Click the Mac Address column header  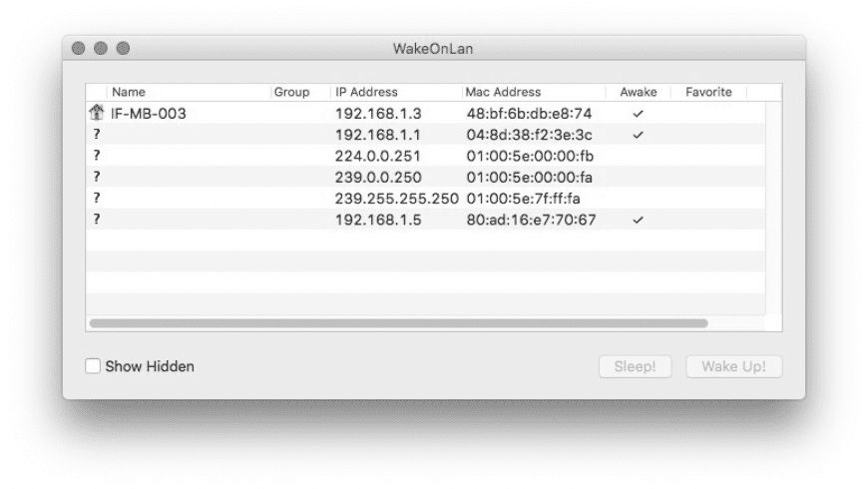[x=503, y=93]
